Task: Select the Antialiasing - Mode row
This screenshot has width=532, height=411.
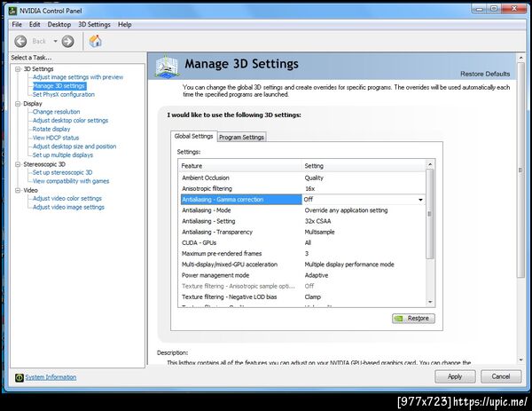Action: pyautogui.click(x=302, y=210)
